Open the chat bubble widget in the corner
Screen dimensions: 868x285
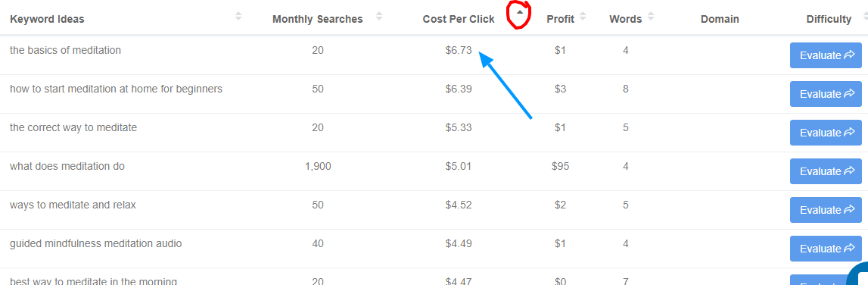pyautogui.click(x=858, y=274)
